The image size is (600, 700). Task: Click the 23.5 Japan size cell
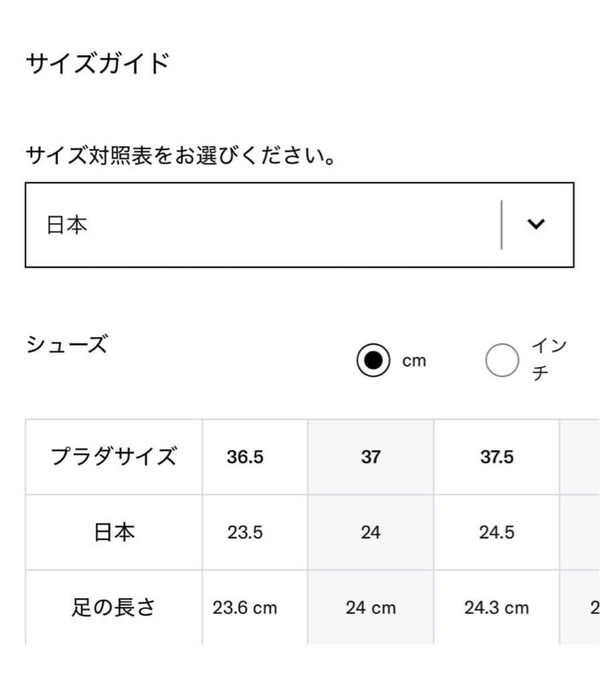pos(245,533)
